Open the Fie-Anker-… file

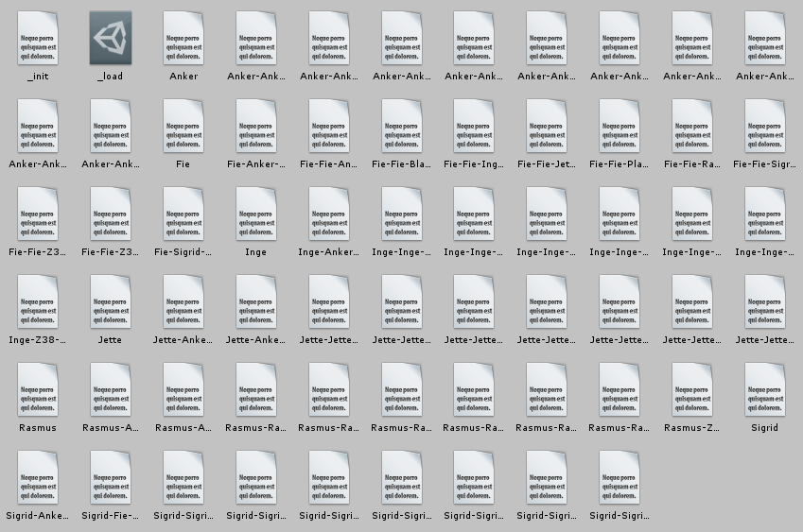256,127
